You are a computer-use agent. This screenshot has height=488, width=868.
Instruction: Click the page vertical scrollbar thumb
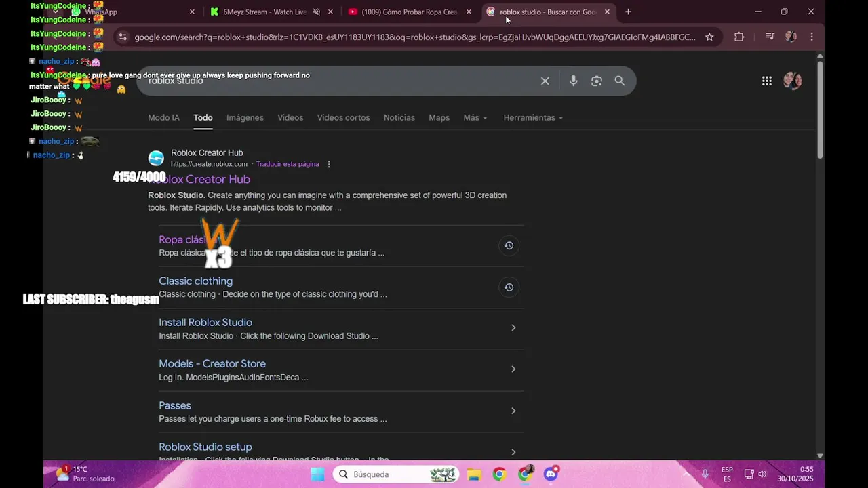pos(820,110)
